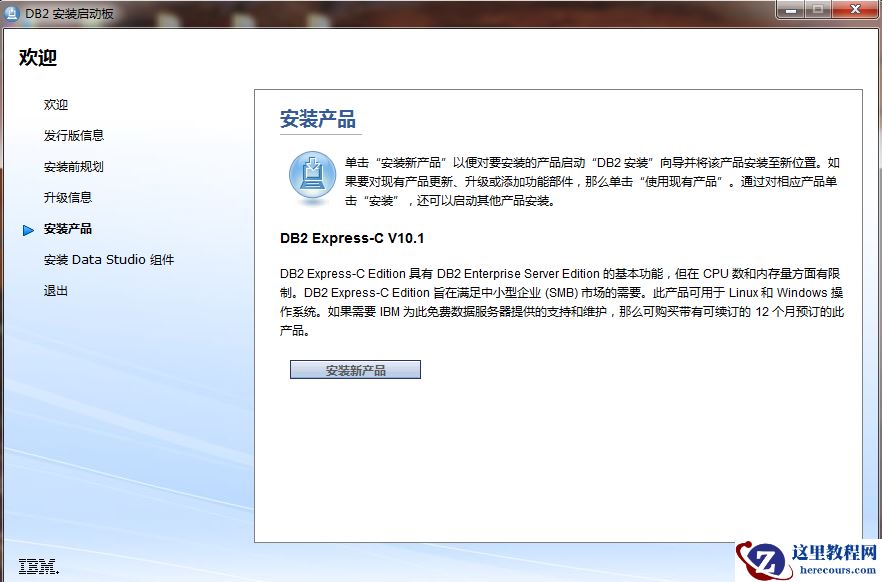Maximize the DB2 launchpad window

[x=818, y=10]
